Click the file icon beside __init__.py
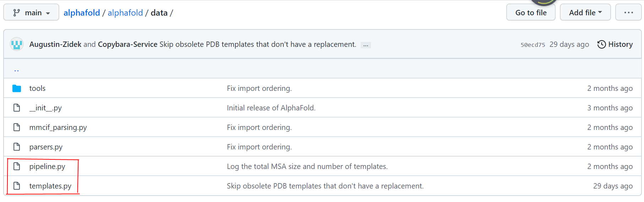Image resolution: width=644 pixels, height=202 pixels. click(17, 108)
